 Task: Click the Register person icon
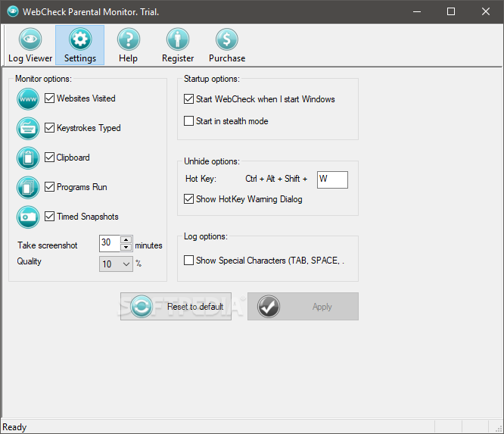tap(178, 39)
